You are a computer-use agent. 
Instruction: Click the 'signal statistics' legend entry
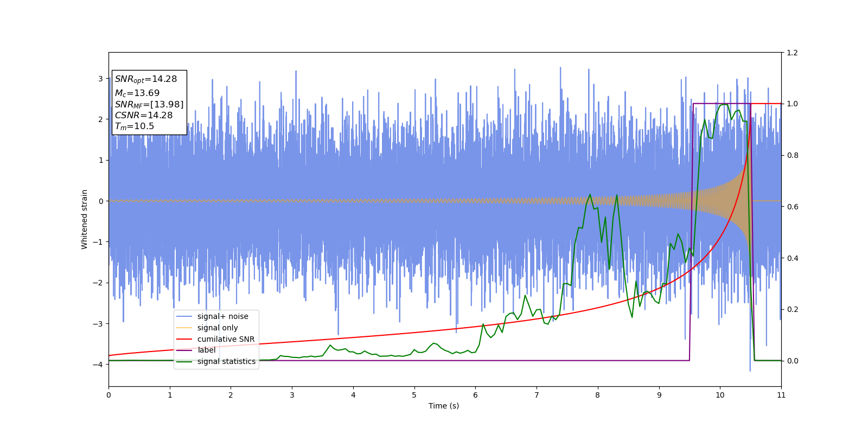click(216, 361)
